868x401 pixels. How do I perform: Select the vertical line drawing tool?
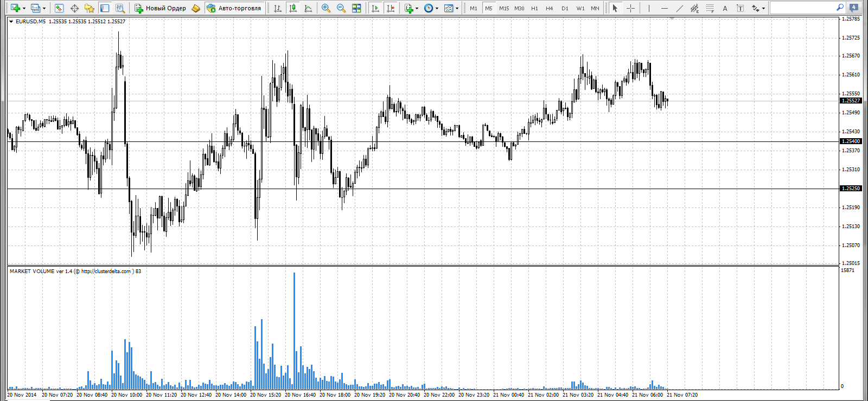coord(649,8)
